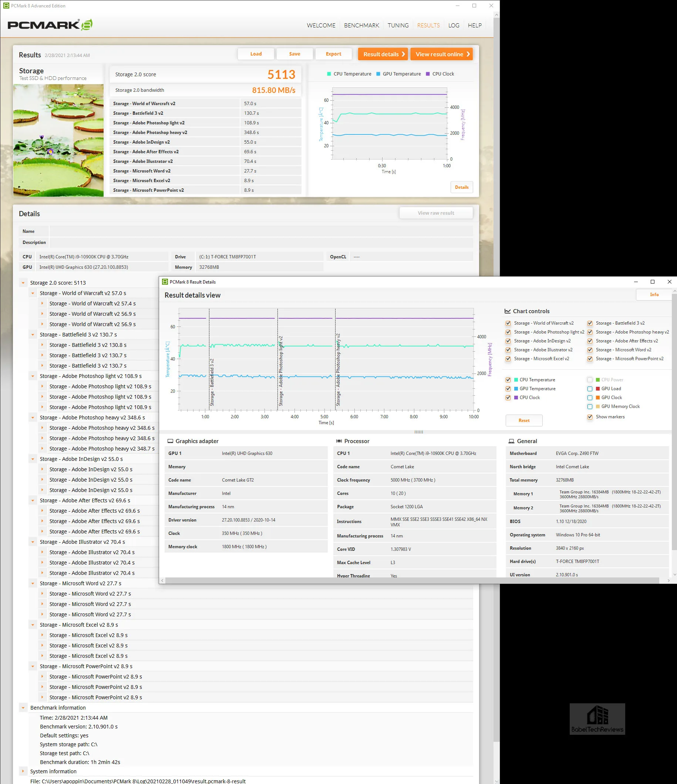
Task: Enable the GPU Load chart line
Action: pos(590,389)
